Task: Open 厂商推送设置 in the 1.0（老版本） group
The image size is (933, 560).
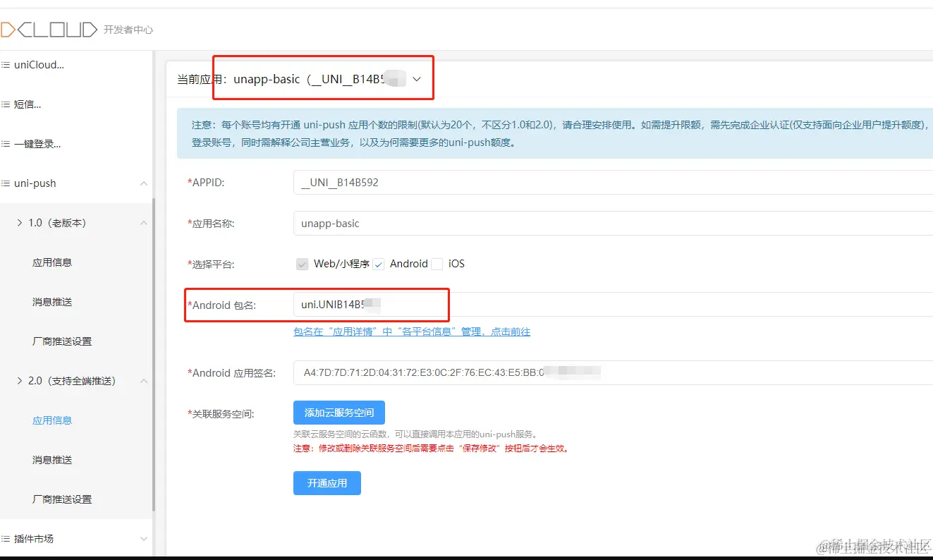Action: point(62,341)
